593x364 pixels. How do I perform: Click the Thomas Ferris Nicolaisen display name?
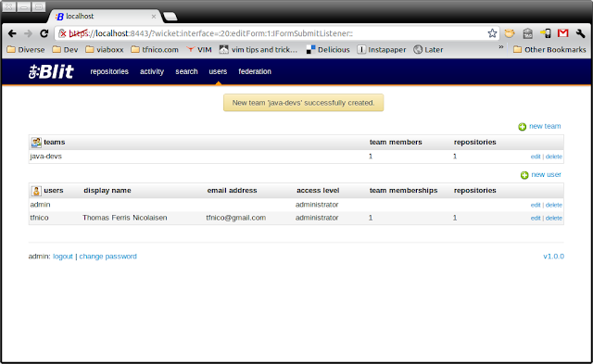point(125,218)
